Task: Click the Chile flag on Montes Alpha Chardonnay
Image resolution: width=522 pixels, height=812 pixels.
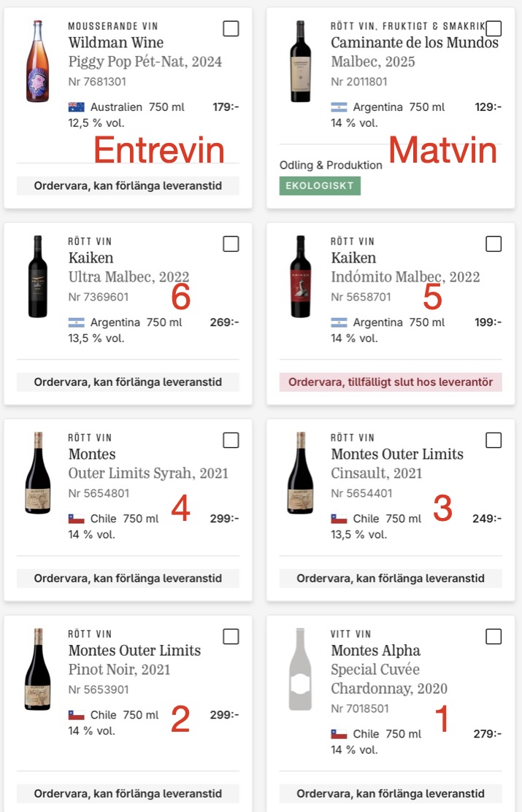Action: (339, 734)
